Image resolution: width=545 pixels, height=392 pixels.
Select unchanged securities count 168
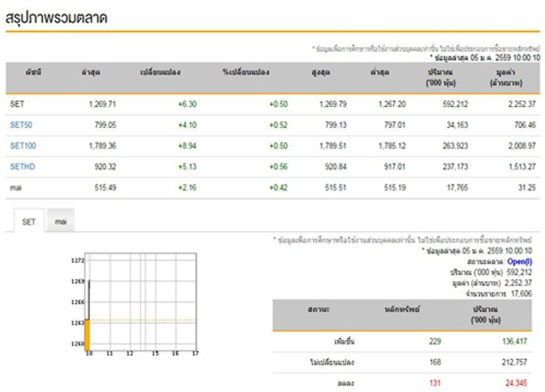tap(435, 362)
